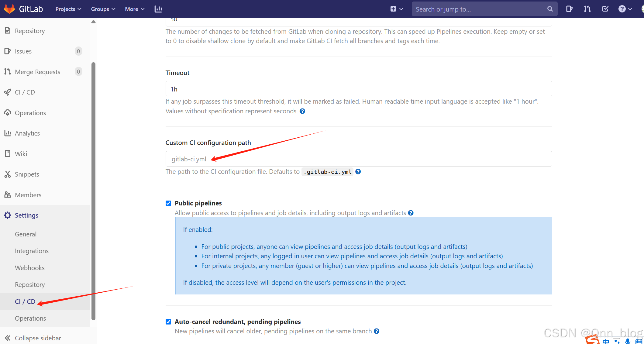The width and height of the screenshot is (644, 344).
Task: Select Issues from the left sidebar
Action: (23, 51)
